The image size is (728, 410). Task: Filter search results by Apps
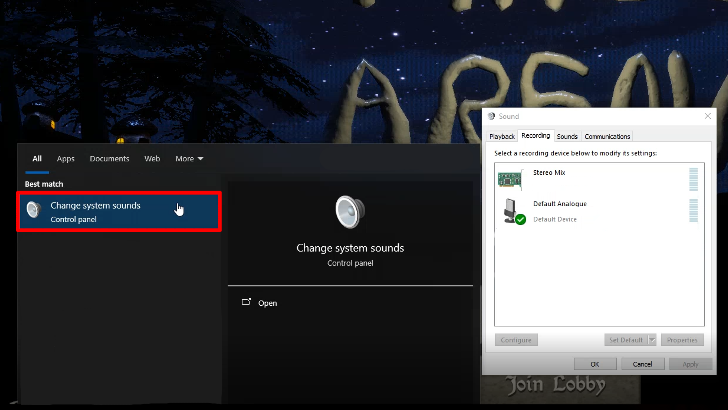click(x=65, y=159)
